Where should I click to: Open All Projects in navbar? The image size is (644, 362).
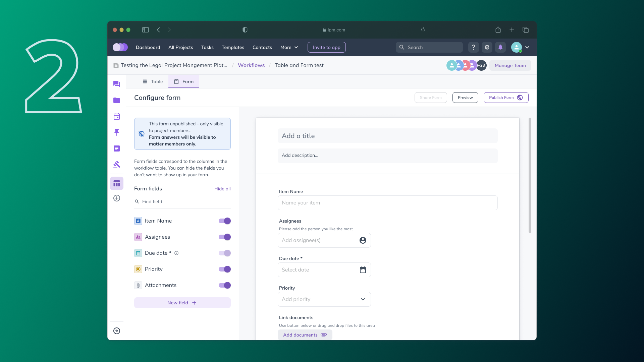181,47
